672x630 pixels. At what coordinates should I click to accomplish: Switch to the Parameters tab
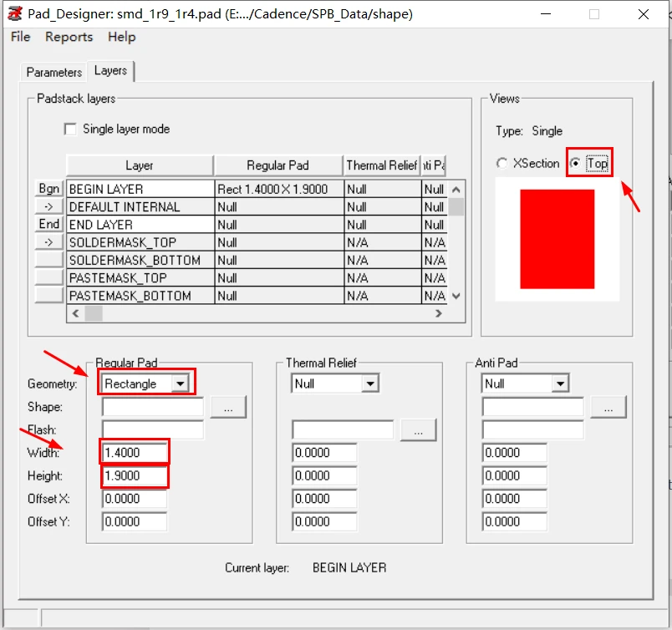[54, 72]
